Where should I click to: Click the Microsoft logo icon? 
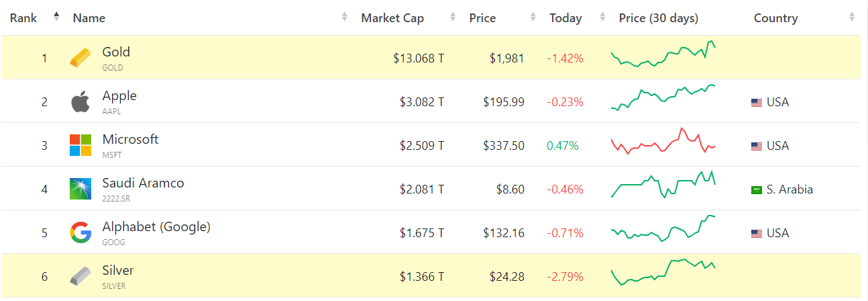point(80,145)
